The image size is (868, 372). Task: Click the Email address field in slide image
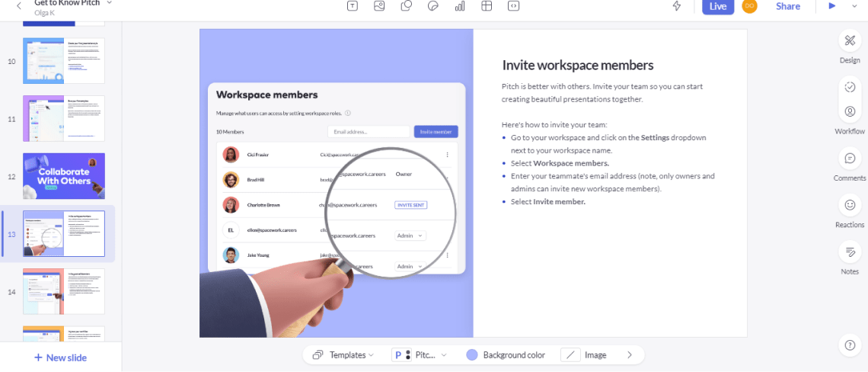(368, 132)
